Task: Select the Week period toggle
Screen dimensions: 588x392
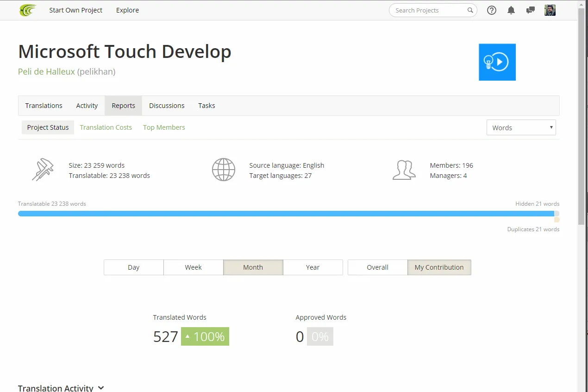Action: (x=194, y=267)
